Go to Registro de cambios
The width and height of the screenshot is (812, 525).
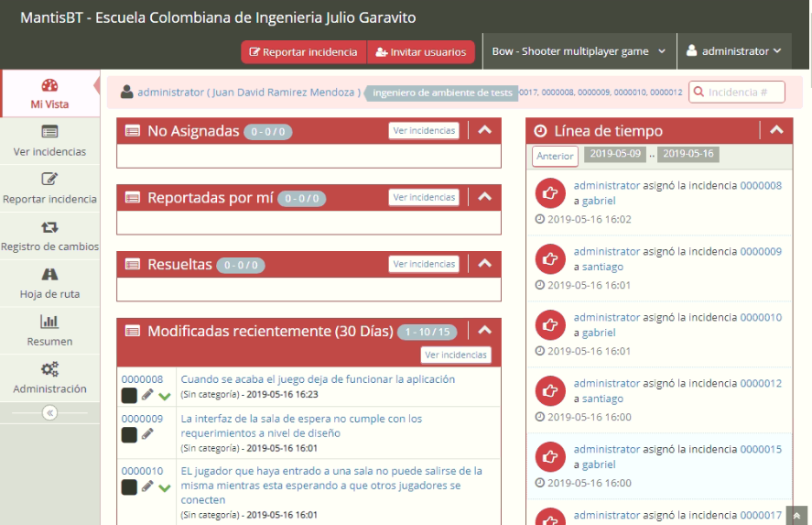(x=49, y=236)
